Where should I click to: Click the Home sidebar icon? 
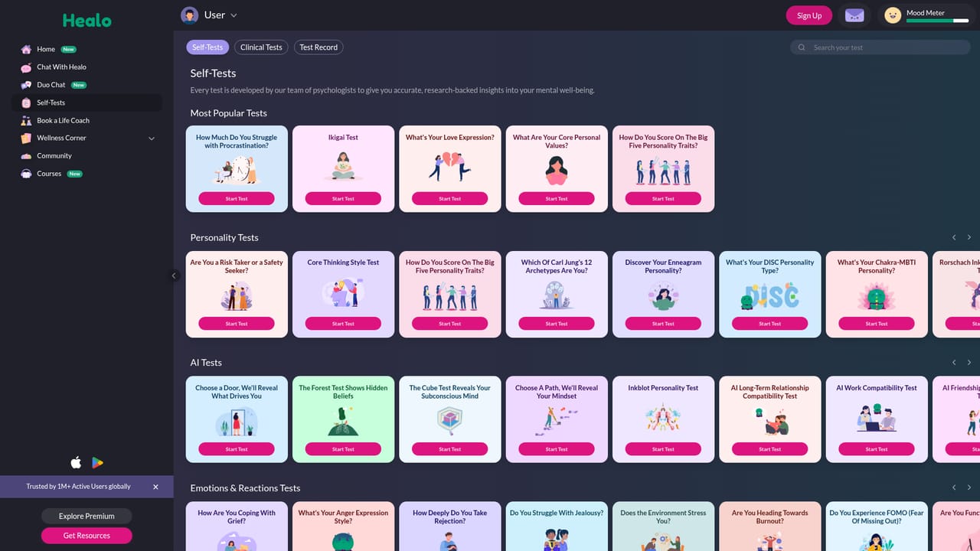point(26,49)
